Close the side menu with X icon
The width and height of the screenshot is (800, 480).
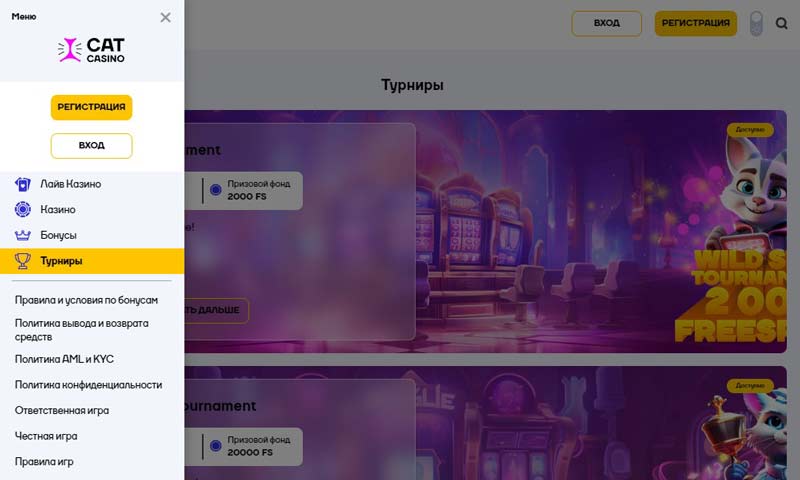tap(165, 17)
